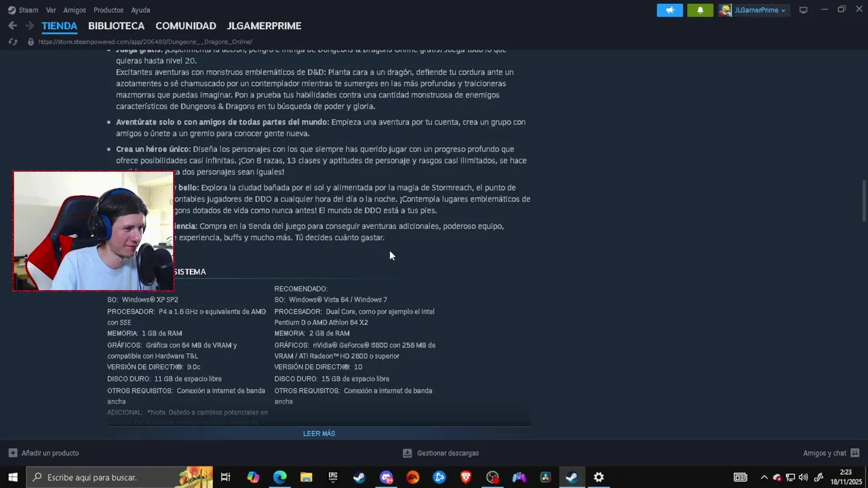Click the volume speaker tray icon
The width and height of the screenshot is (868, 488).
[x=804, y=477]
